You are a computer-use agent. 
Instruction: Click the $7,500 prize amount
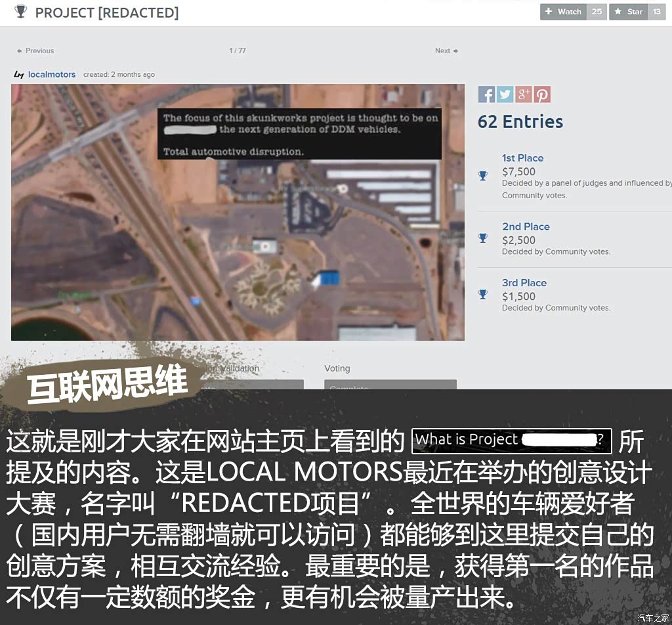(518, 171)
